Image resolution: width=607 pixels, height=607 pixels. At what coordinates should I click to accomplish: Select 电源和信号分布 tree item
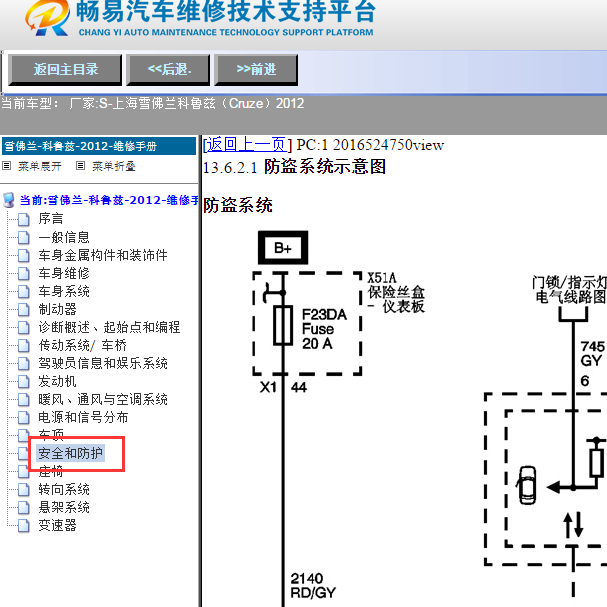click(x=83, y=417)
